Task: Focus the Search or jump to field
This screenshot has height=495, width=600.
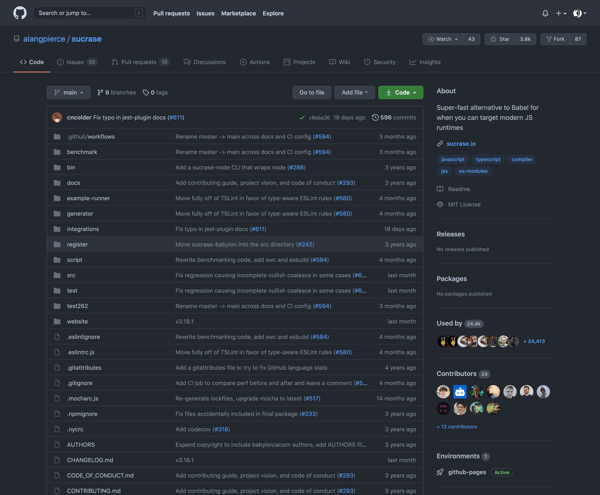Action: coord(90,13)
